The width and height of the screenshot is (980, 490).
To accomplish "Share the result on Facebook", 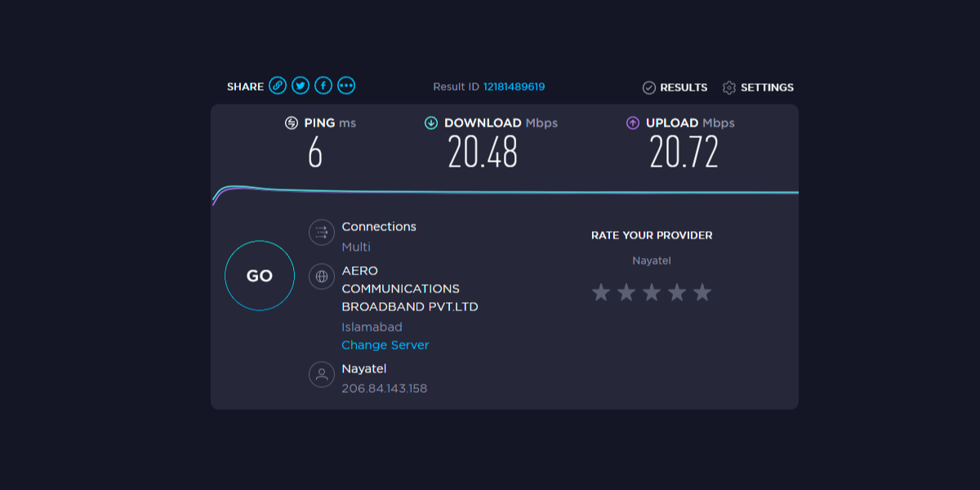I will (323, 86).
